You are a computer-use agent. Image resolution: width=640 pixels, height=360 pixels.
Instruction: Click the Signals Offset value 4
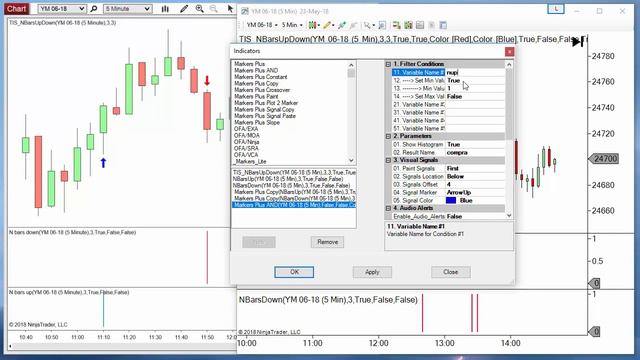point(475,184)
